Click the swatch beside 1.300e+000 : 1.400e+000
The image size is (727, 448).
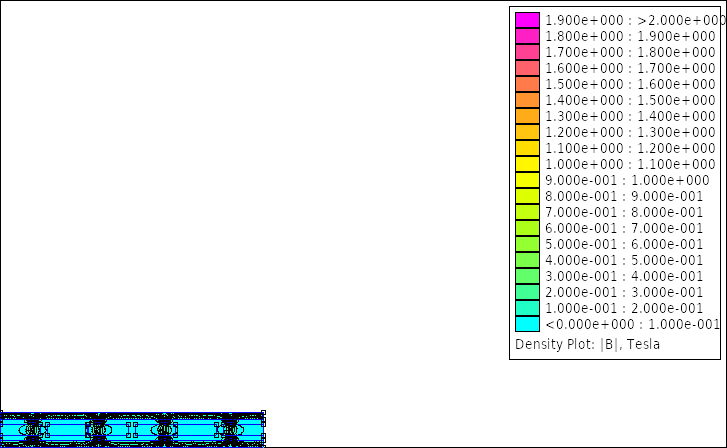tap(527, 116)
